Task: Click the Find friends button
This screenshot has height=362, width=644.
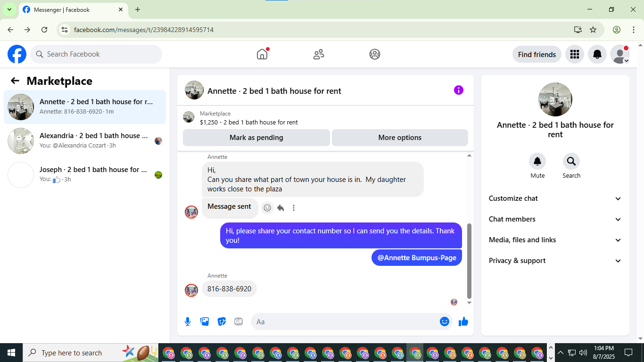Action: tap(537, 54)
